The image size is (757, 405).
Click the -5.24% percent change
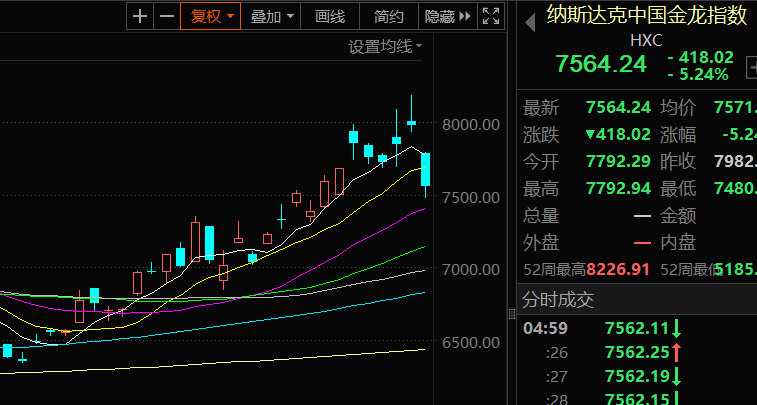(x=699, y=74)
